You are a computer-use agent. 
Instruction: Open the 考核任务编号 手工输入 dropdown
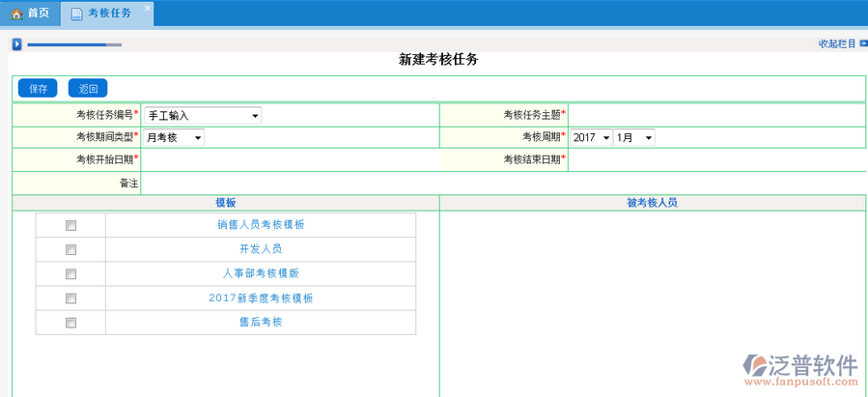(x=203, y=116)
